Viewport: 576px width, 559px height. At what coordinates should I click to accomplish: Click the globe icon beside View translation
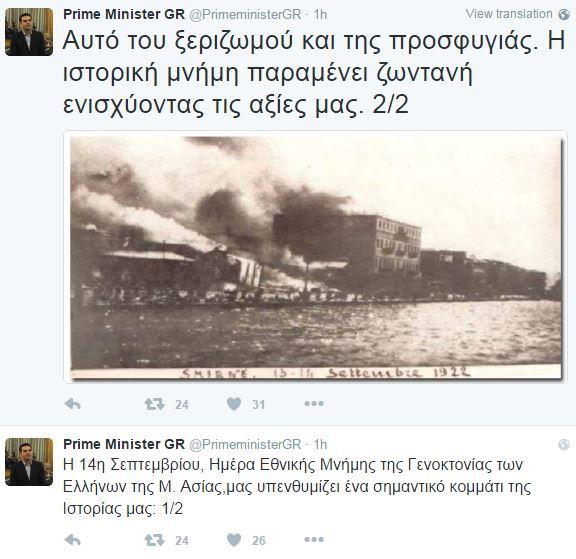click(564, 14)
